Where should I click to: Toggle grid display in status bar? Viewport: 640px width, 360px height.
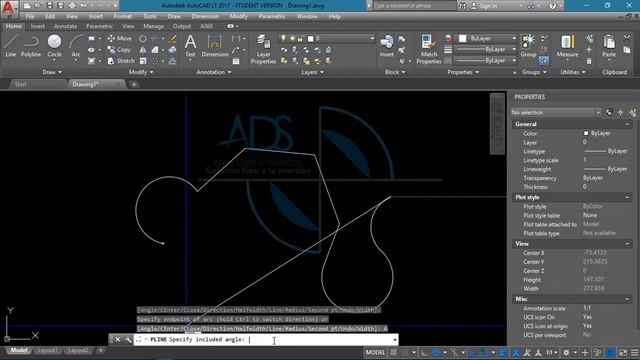click(393, 352)
